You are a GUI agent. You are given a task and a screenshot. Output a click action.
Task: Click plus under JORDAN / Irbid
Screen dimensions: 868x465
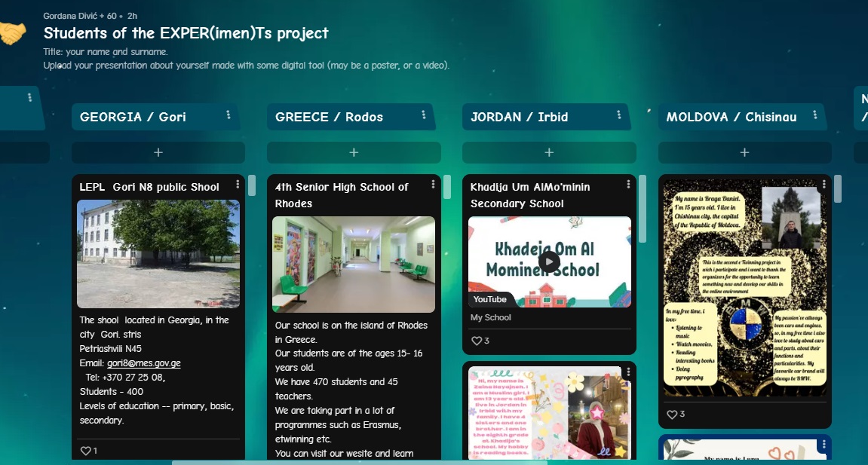[549, 152]
